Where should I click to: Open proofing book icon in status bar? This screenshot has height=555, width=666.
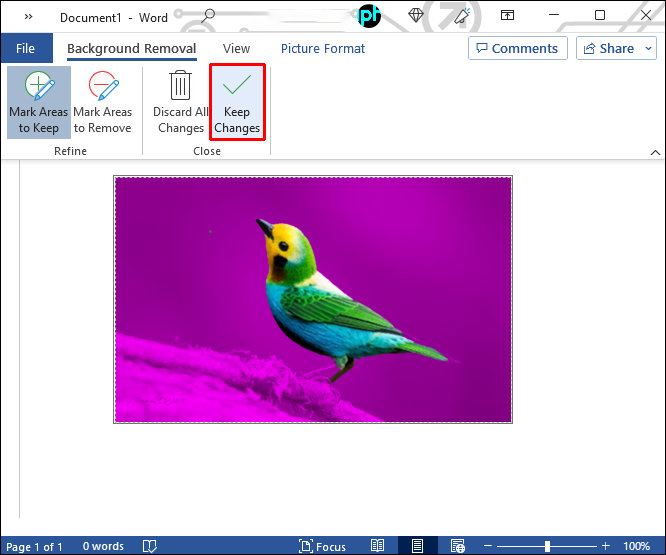tap(150, 546)
